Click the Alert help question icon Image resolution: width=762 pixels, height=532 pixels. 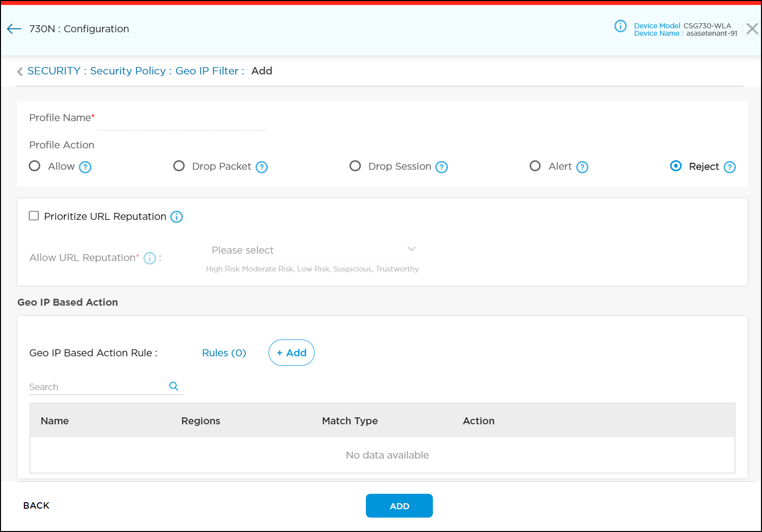point(582,167)
